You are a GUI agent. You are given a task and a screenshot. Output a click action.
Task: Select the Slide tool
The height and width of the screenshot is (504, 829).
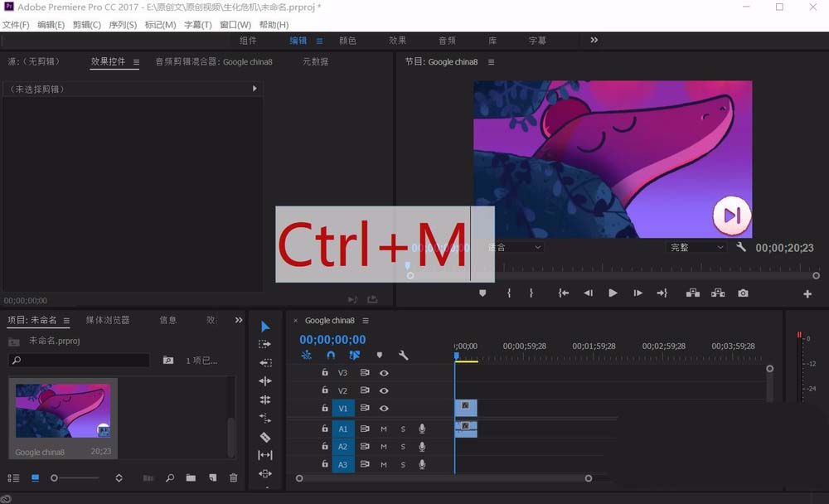click(x=265, y=473)
